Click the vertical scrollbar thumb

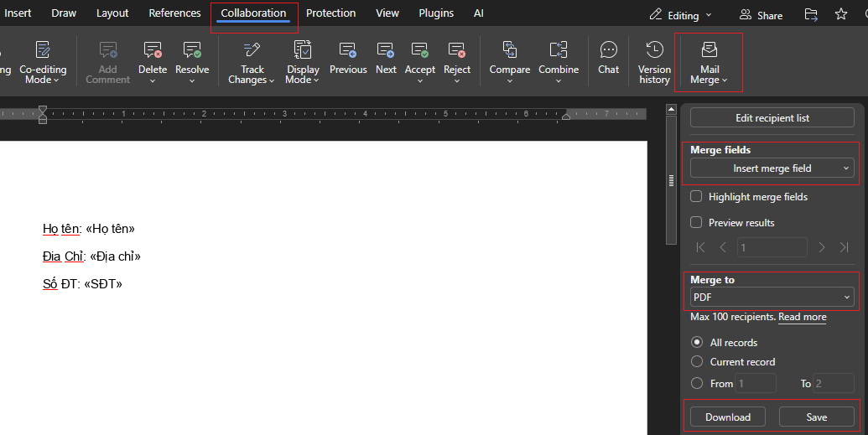pos(671,180)
